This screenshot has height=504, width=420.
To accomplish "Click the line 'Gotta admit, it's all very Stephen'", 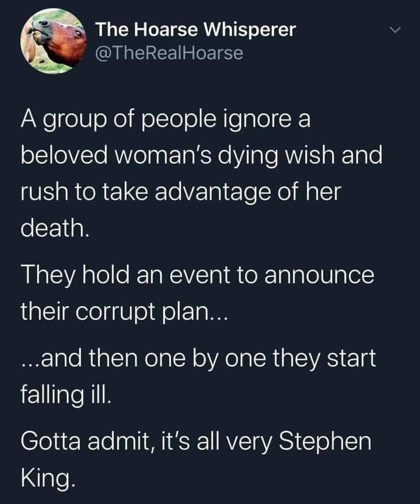I will (x=196, y=442).
